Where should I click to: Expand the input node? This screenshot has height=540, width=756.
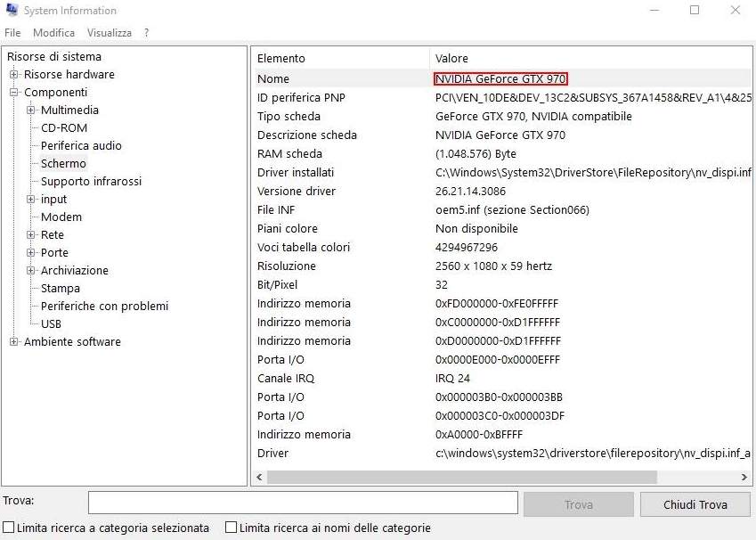[31, 200]
